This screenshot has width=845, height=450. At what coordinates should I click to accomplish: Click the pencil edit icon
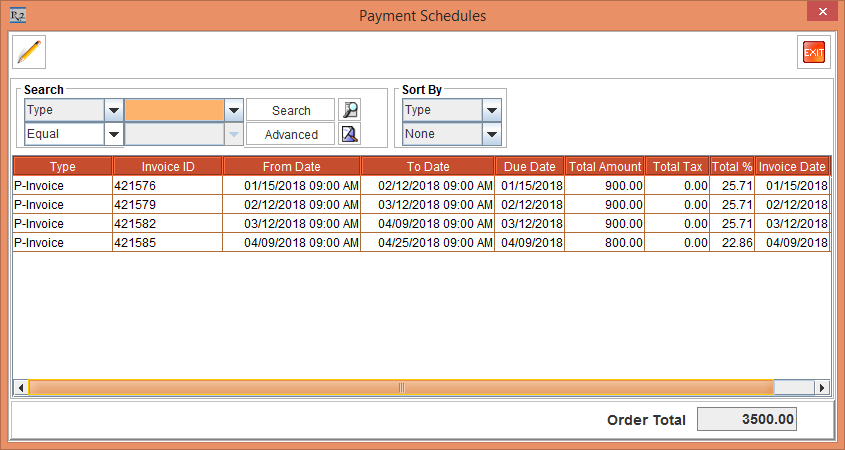click(x=29, y=51)
